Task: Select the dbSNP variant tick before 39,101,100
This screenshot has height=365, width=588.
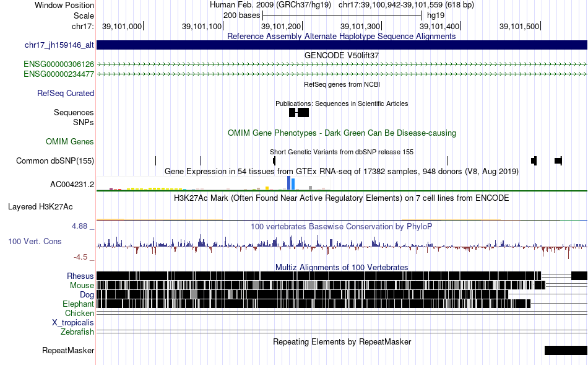Action: pos(201,161)
